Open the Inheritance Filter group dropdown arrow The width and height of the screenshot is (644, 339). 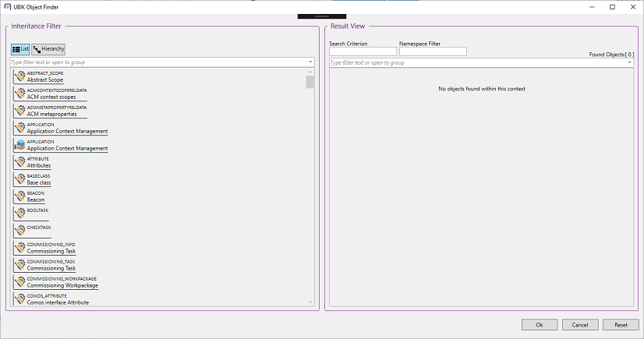pyautogui.click(x=310, y=61)
